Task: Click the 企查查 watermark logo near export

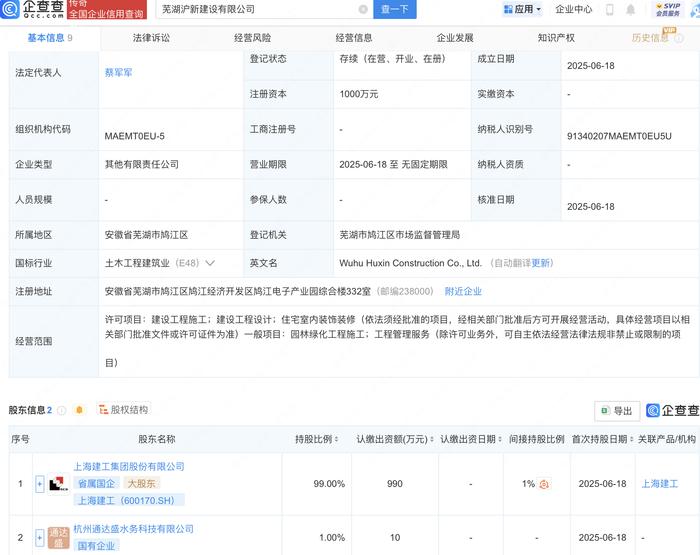Action: (x=672, y=410)
